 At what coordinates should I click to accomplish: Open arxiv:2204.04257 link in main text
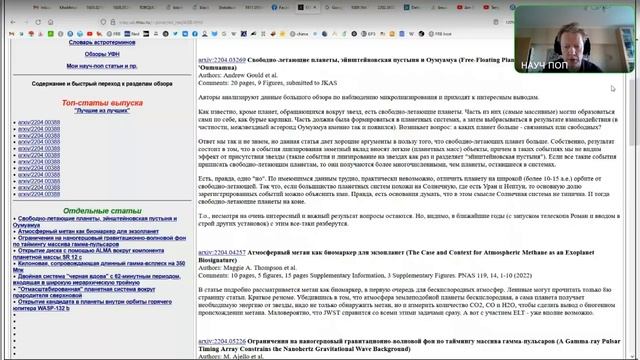click(222, 253)
